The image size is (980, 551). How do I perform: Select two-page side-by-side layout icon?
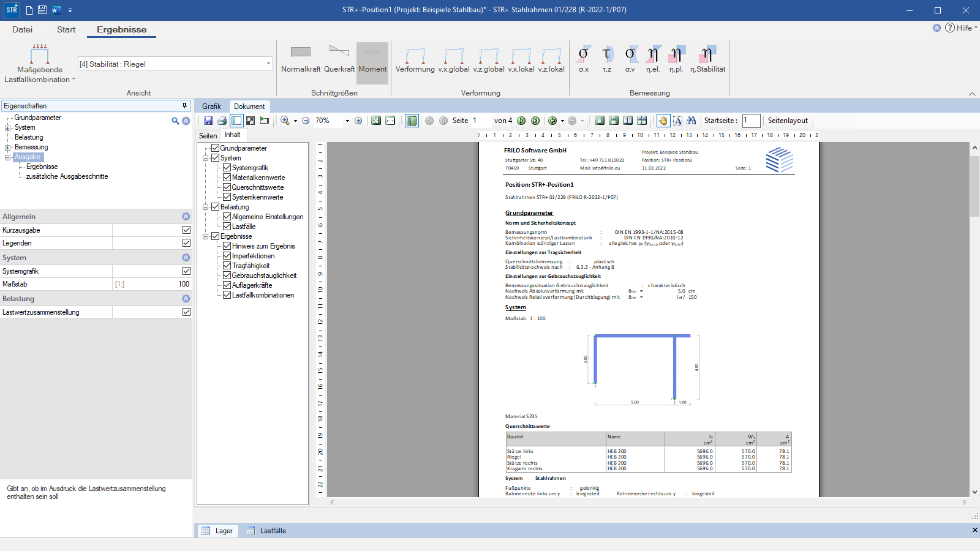(628, 121)
